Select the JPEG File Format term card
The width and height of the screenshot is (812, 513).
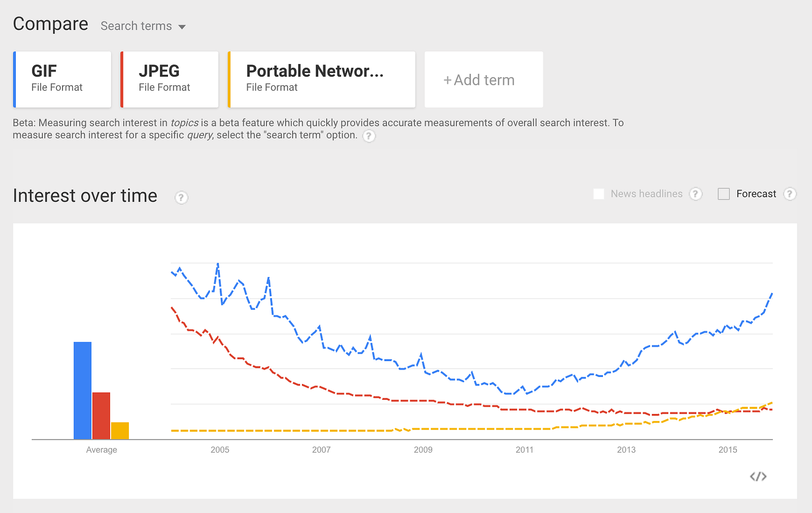pos(170,79)
